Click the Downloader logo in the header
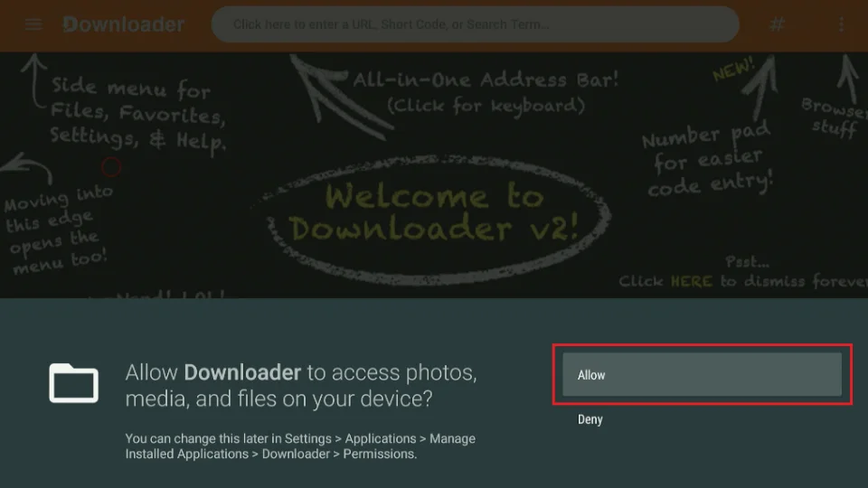 coord(124,24)
